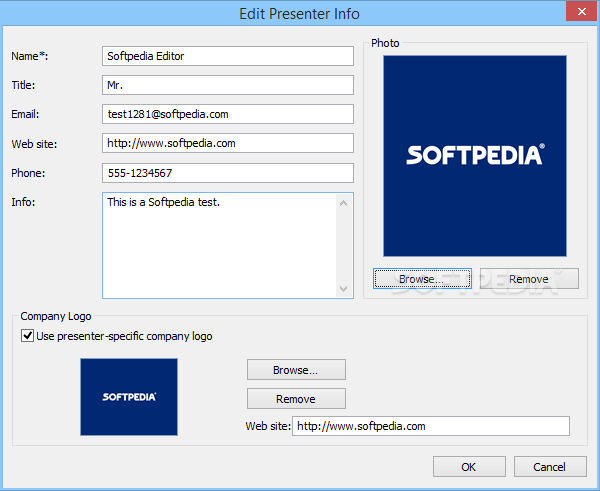This screenshot has height=491, width=600.
Task: Click the Edit Presenter Info title bar text
Action: point(299,14)
